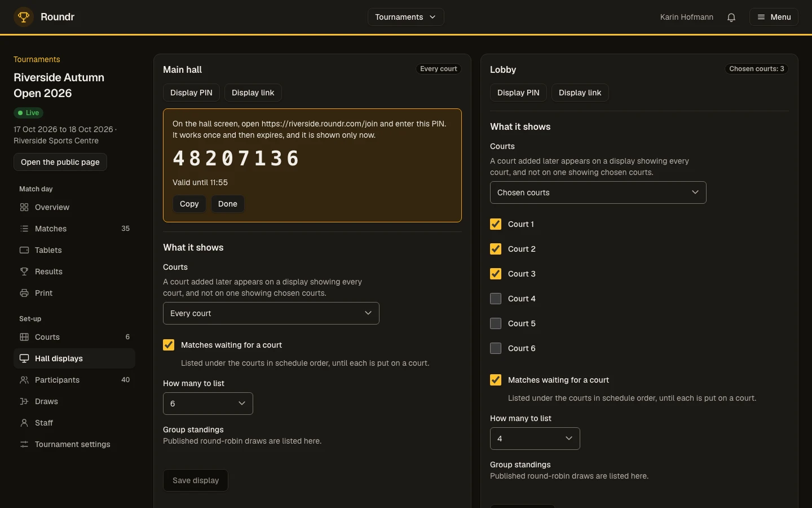Toggle Main hall waiting matches checkbox

coord(169,345)
